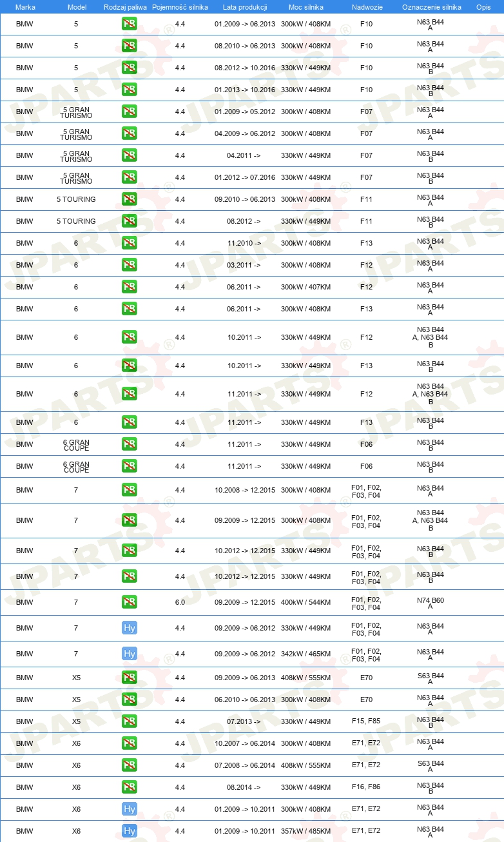
Task: Click fuel icon in row 01.2012 -> 07.2016
Action: point(129,177)
